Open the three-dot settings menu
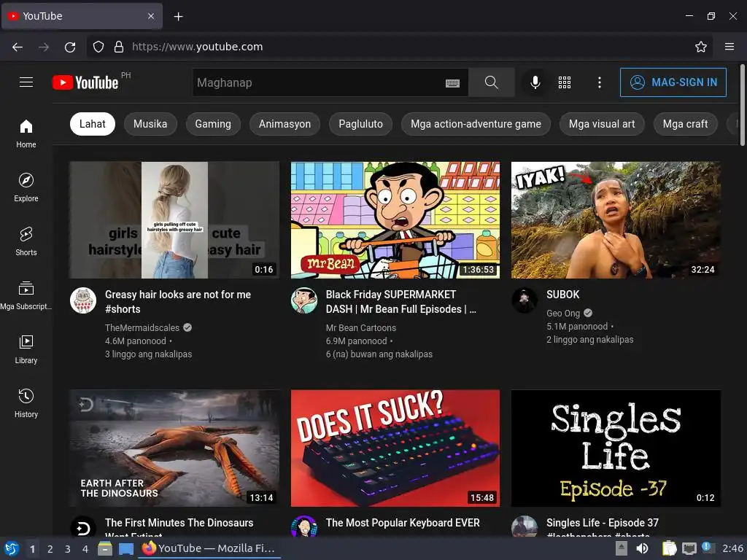The width and height of the screenshot is (747, 560). pyautogui.click(x=600, y=82)
